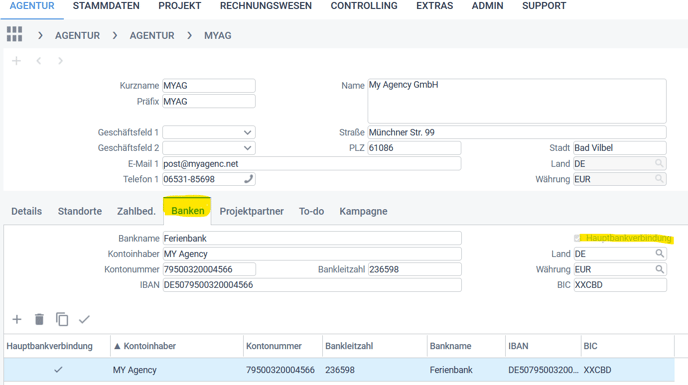Click into the IBAN field

[x=312, y=285]
